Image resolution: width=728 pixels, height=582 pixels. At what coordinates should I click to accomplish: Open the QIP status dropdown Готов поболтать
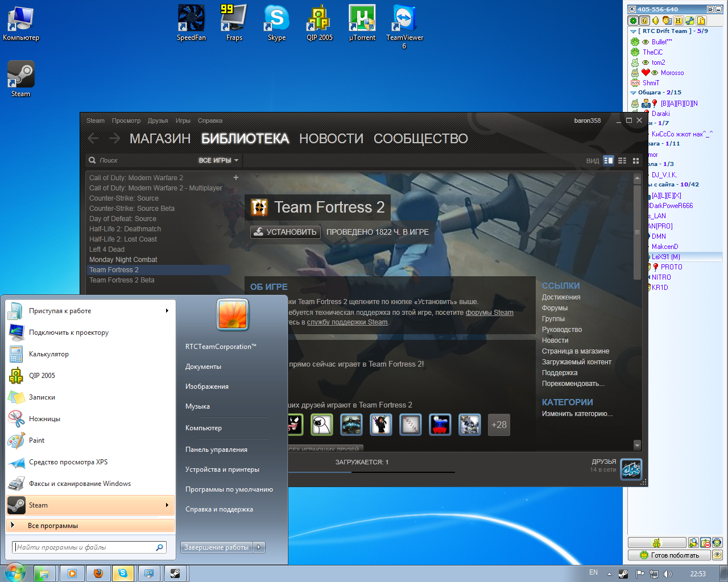tap(669, 555)
